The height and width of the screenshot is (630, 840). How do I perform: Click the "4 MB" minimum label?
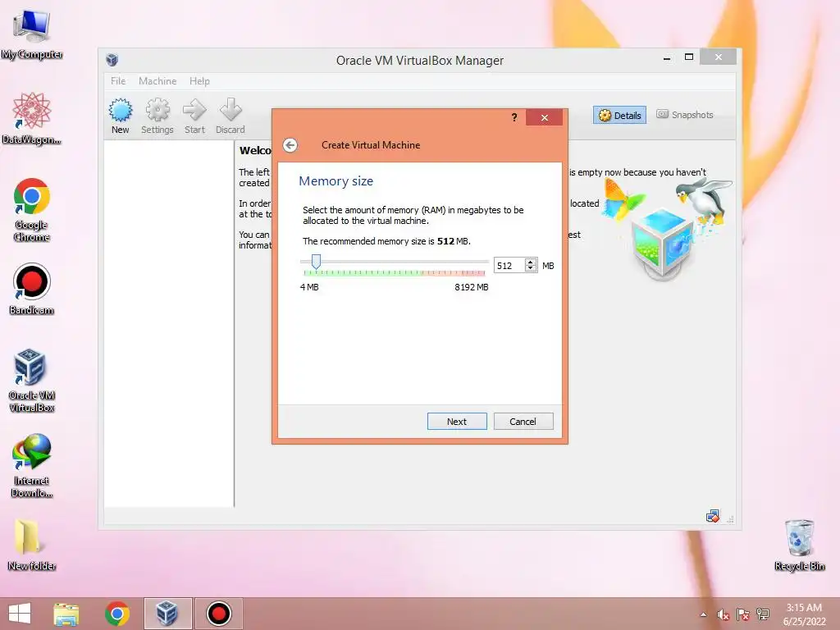point(309,287)
